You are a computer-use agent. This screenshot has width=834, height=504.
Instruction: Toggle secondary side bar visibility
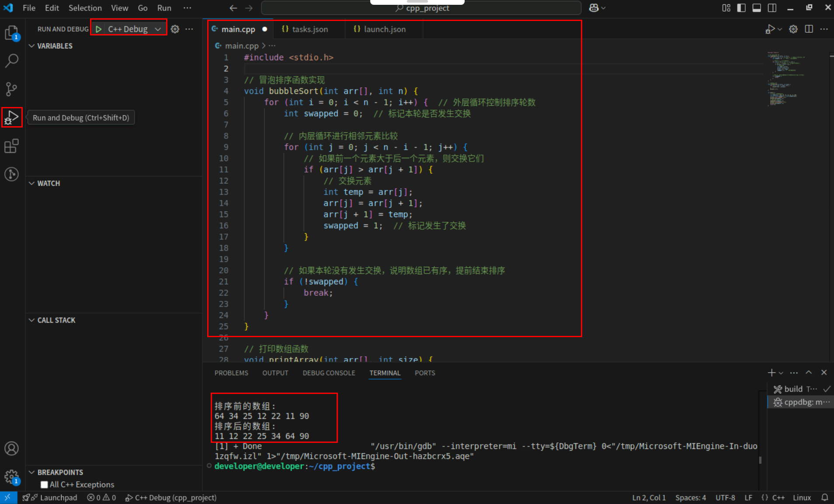(x=772, y=8)
